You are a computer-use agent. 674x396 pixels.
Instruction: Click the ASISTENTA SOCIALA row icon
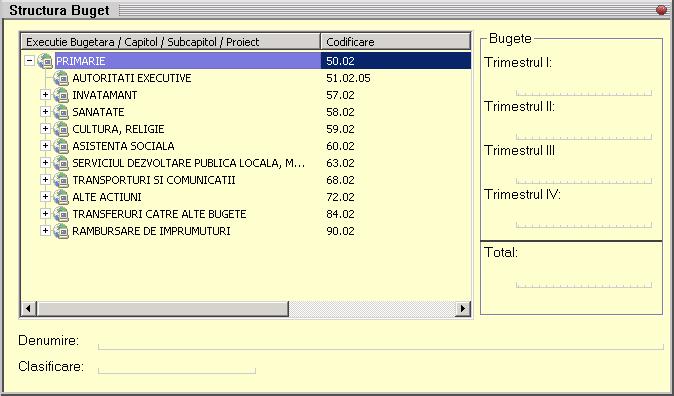pyautogui.click(x=61, y=146)
